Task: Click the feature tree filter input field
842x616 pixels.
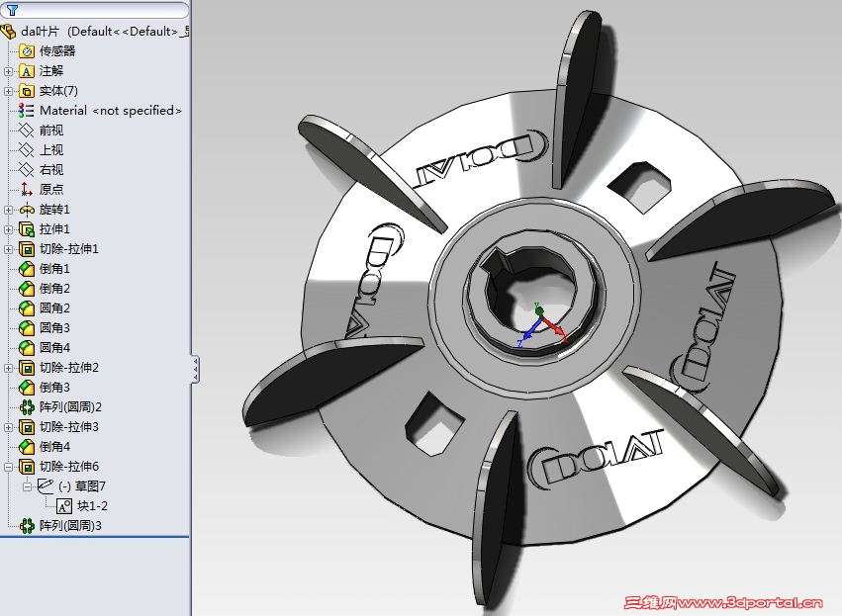Action: [x=95, y=10]
